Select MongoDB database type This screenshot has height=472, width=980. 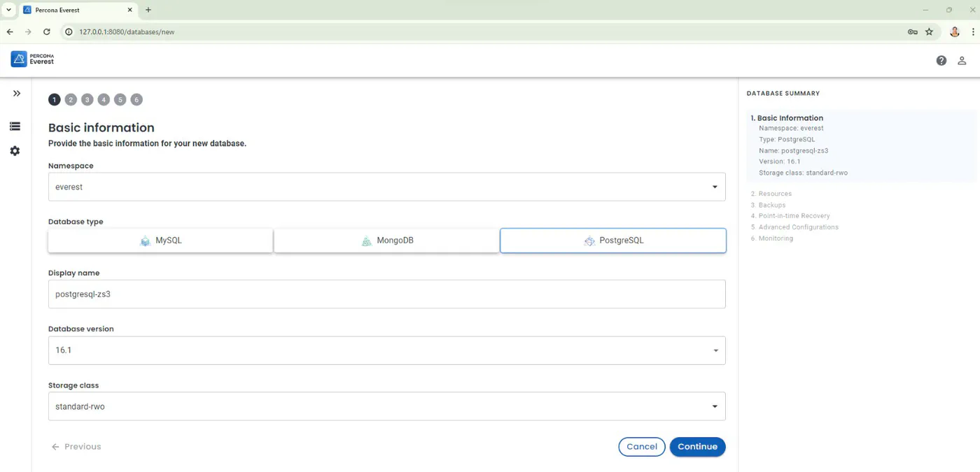(386, 241)
